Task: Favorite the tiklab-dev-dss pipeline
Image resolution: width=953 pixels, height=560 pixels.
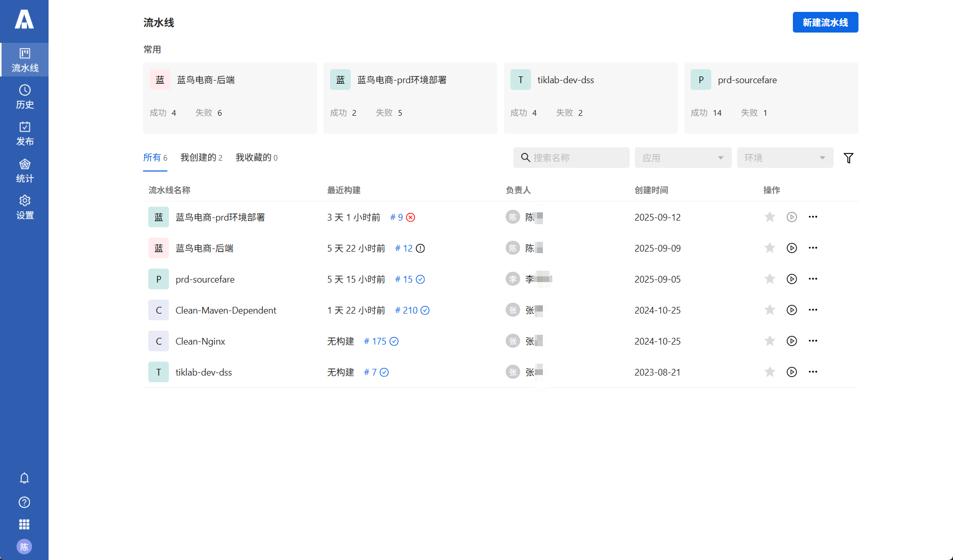Action: pos(770,371)
